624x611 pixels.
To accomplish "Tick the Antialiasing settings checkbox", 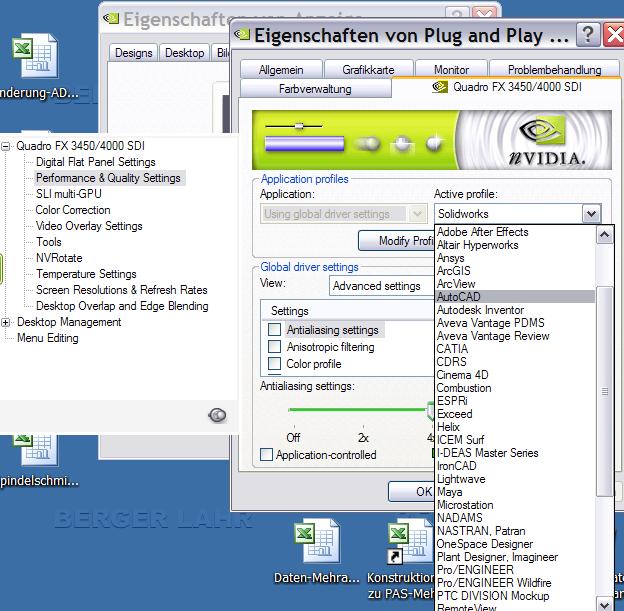I will tap(274, 330).
